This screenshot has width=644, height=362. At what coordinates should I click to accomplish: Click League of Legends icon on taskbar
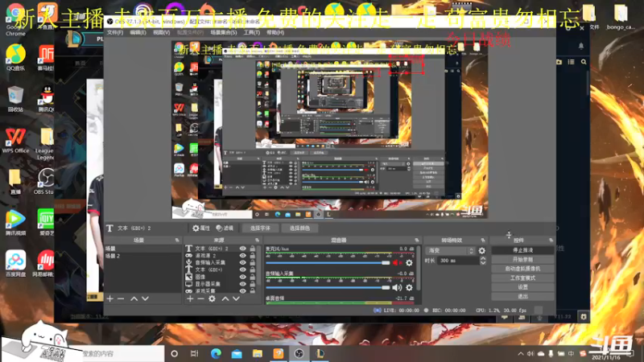click(x=320, y=353)
